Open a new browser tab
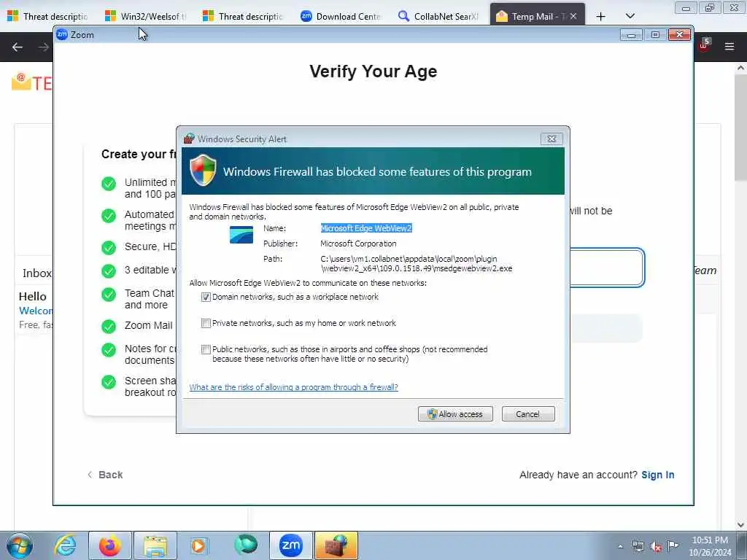Image resolution: width=747 pixels, height=560 pixels. click(601, 17)
